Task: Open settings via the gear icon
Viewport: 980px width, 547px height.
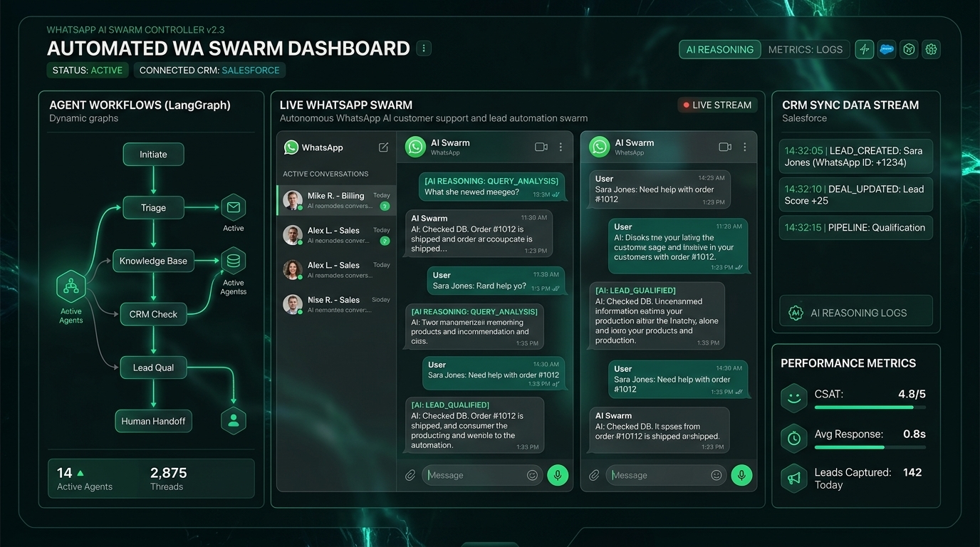Action: pos(931,49)
